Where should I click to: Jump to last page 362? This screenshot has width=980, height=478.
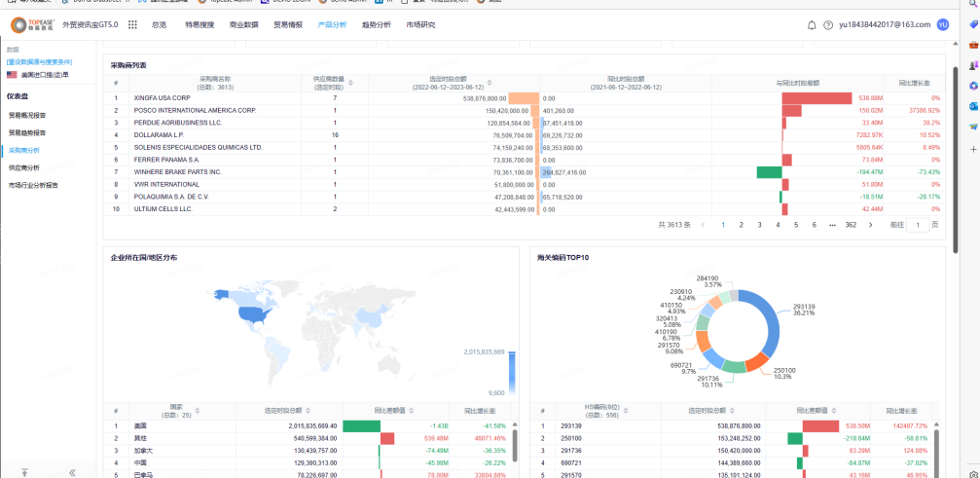click(851, 225)
